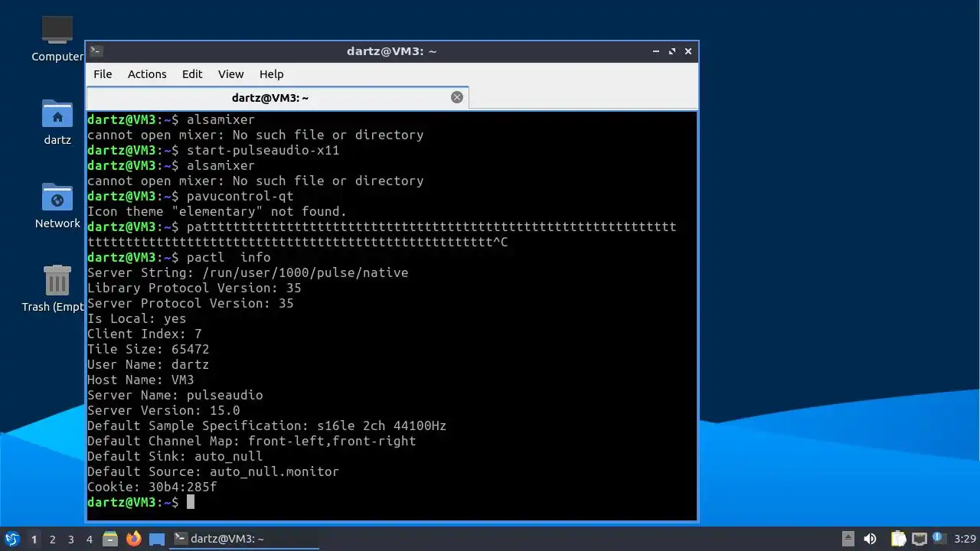Close the terminal window
Screen dimensions: 980x551
click(688, 51)
